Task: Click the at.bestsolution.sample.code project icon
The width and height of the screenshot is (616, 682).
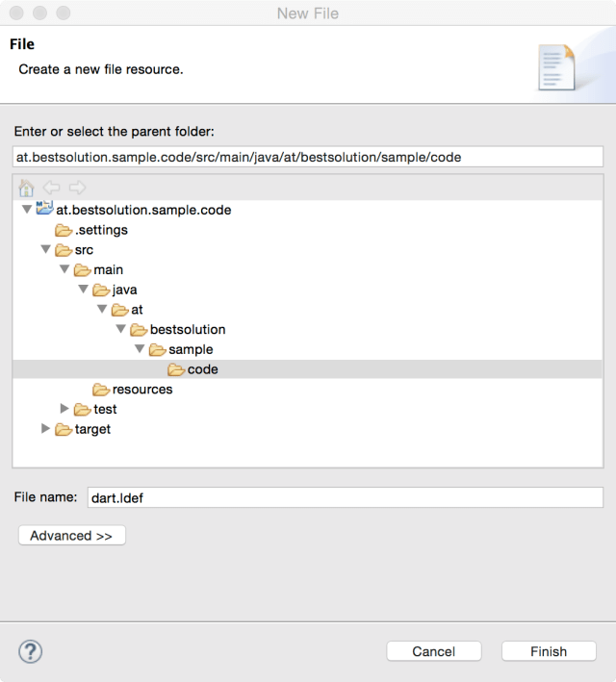Action: (45, 210)
